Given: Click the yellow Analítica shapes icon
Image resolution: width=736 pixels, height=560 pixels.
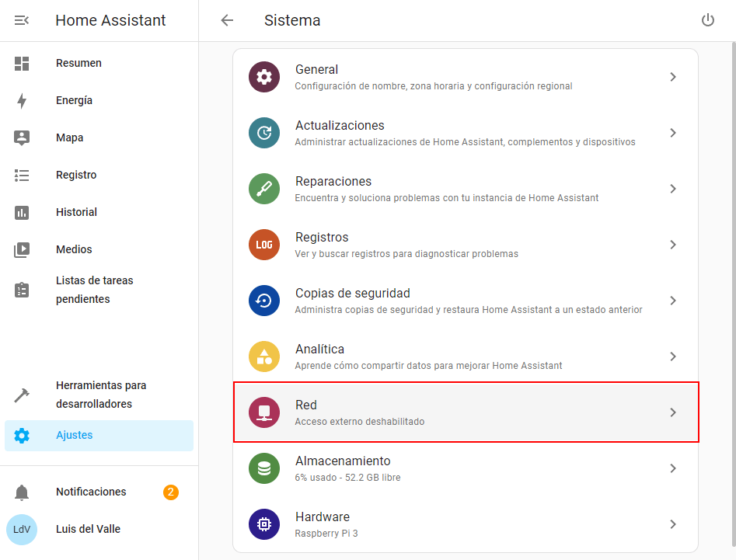Looking at the screenshot, I should click(264, 357).
